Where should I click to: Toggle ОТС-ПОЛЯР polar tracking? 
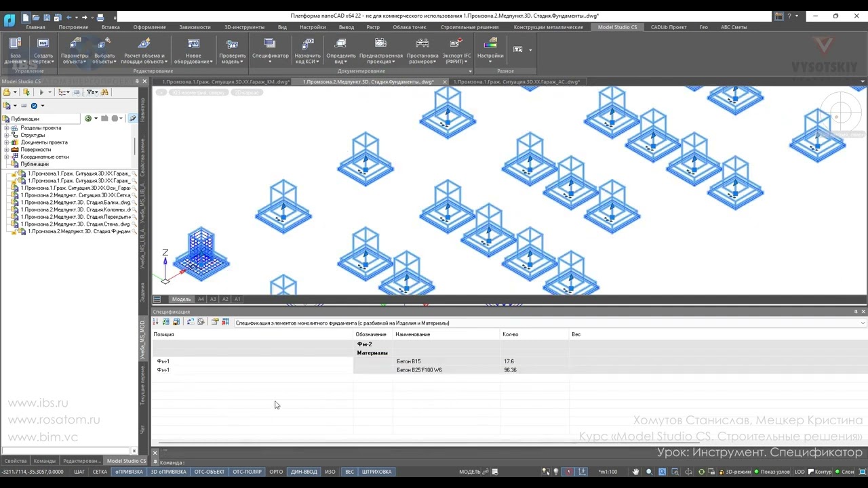[x=247, y=472]
